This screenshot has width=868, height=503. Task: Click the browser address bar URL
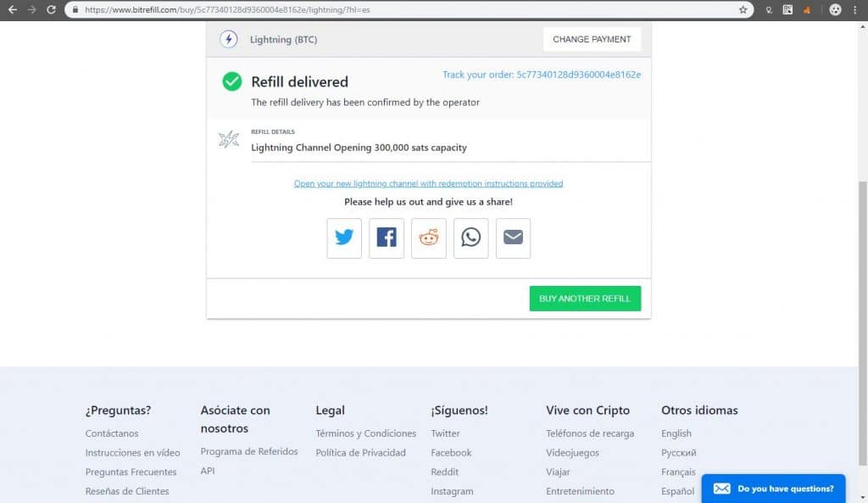click(227, 9)
